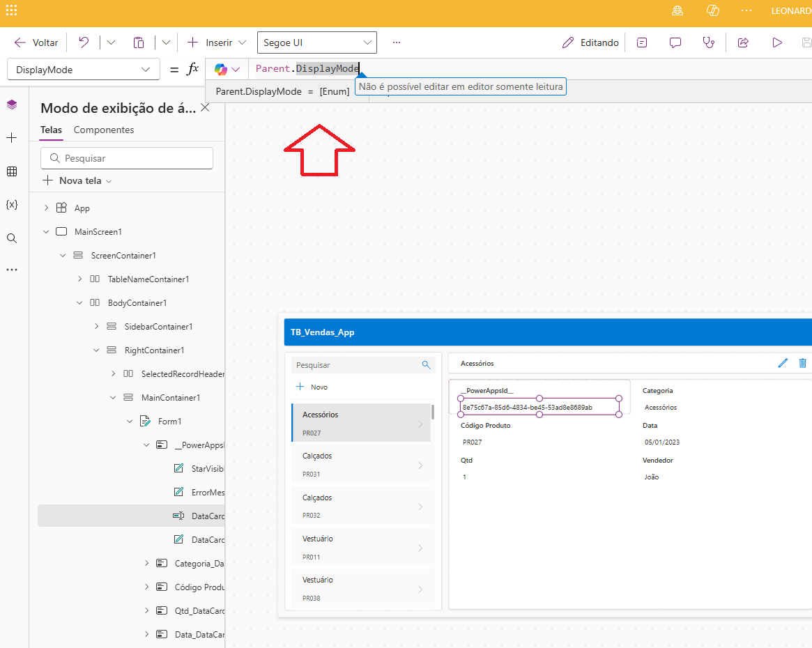Click the Editando mode button
The width and height of the screenshot is (812, 648).
(x=590, y=43)
